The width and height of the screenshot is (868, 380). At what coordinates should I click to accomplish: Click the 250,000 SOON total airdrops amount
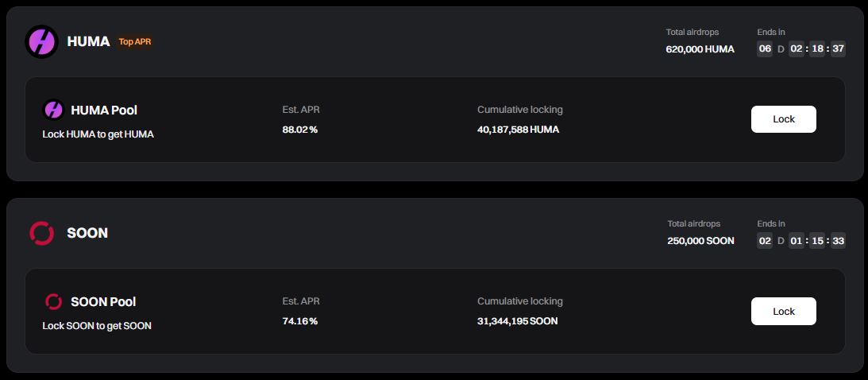point(700,241)
